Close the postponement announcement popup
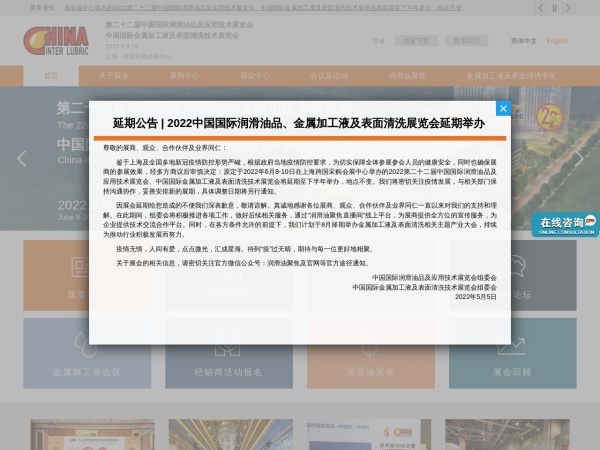The image size is (600, 450). (x=503, y=109)
